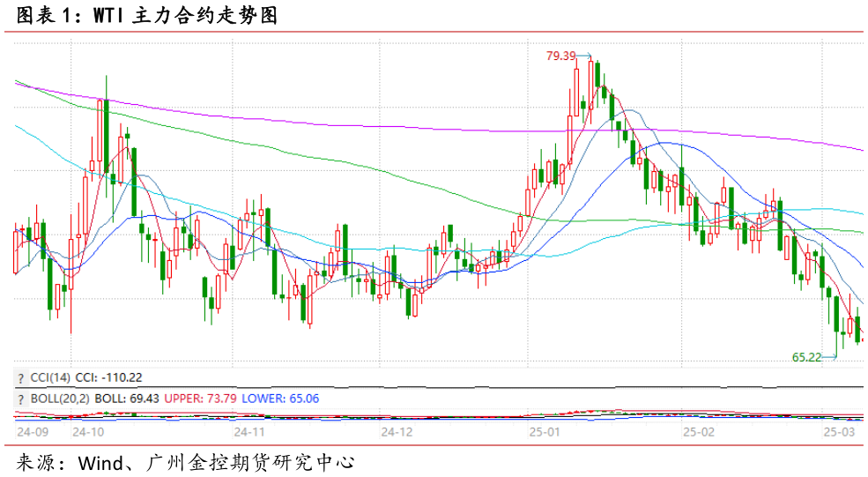Image resolution: width=868 pixels, height=477 pixels.
Task: Click the 65.22 low price annotation
Action: (x=806, y=357)
